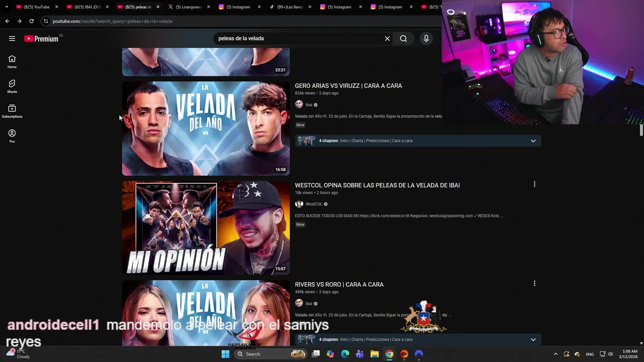This screenshot has height=362, width=644.
Task: Clear the search box with X
Action: (387, 39)
